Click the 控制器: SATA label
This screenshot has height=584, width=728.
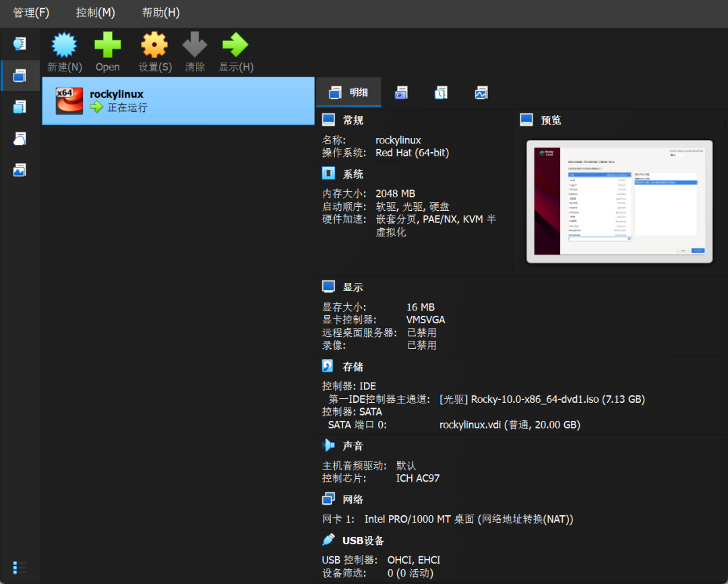point(352,412)
